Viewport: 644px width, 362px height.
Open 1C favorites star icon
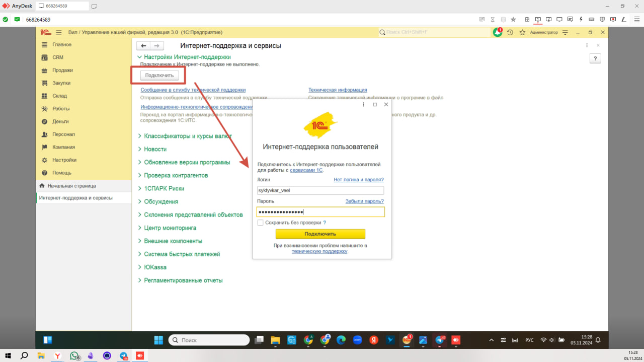click(x=522, y=32)
